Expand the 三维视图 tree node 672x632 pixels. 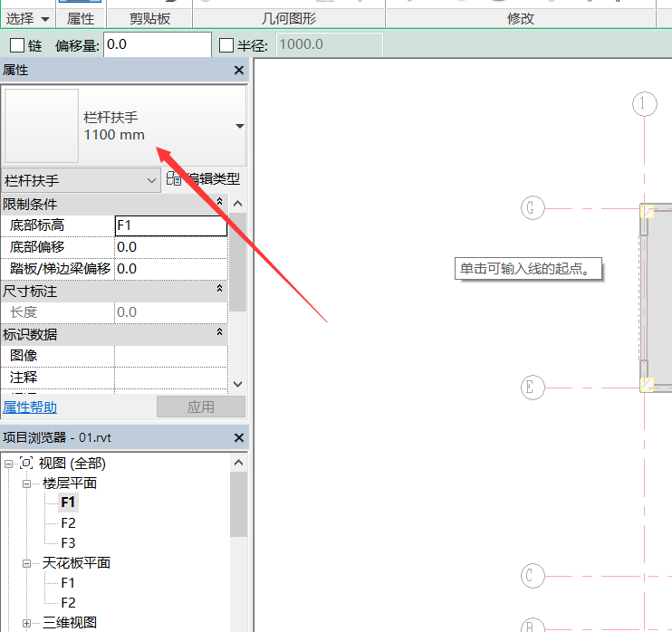pyautogui.click(x=27, y=623)
